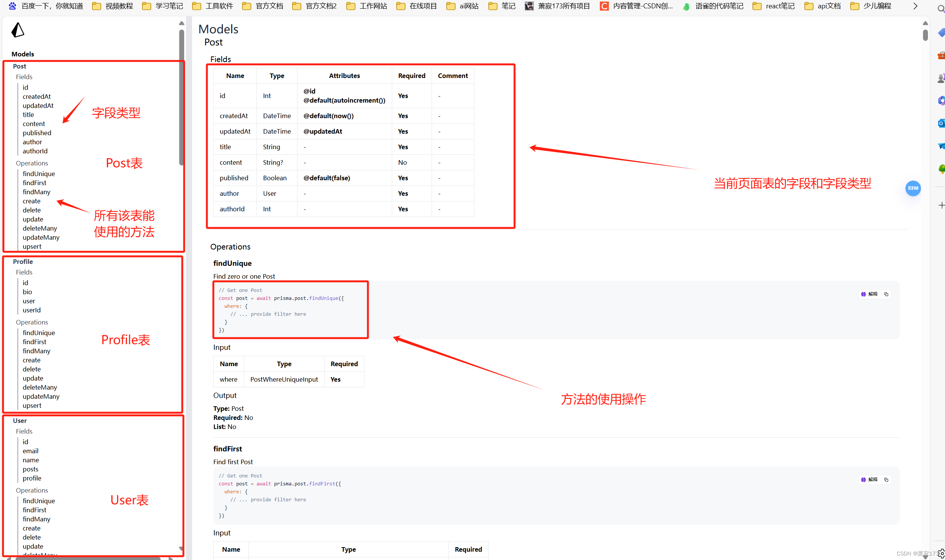
Task: Open the 萧寂173所有项目 bookmark
Action: pyautogui.click(x=557, y=6)
